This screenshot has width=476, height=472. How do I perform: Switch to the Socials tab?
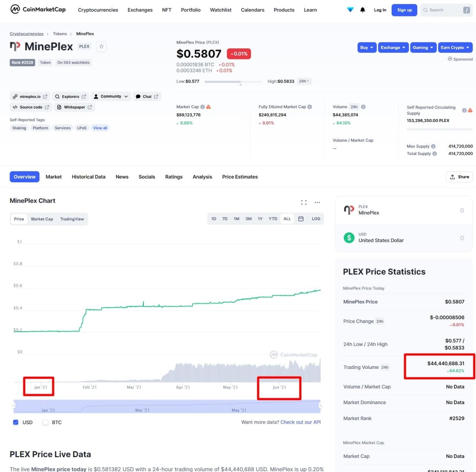pyautogui.click(x=147, y=177)
